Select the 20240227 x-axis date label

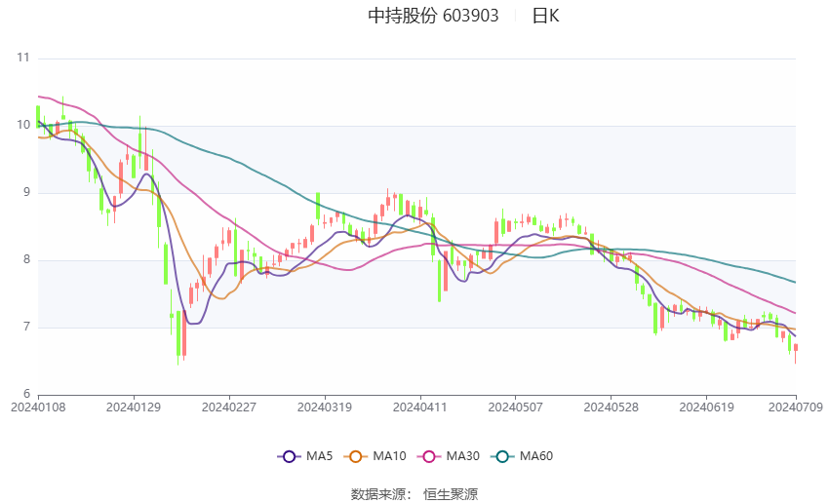pos(229,407)
